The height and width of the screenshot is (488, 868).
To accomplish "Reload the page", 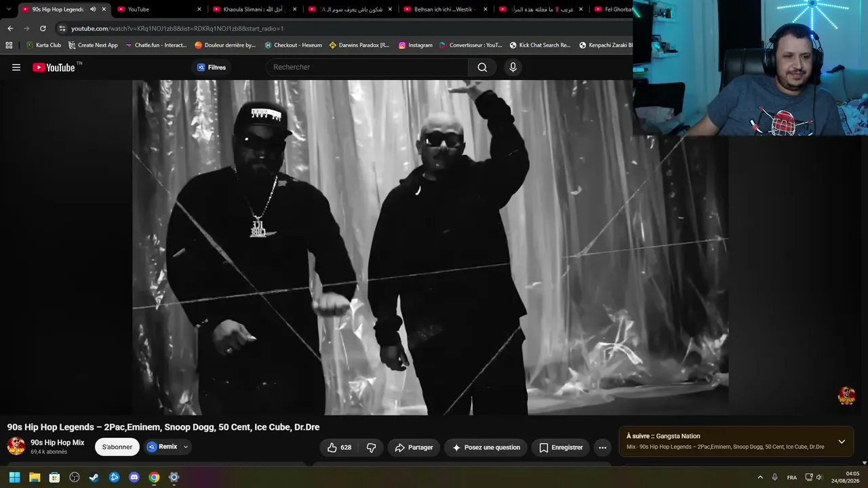I will pyautogui.click(x=43, y=28).
